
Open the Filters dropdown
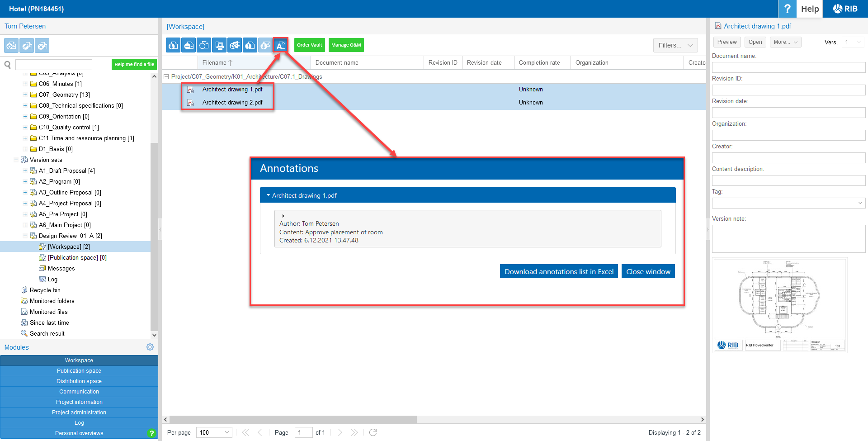tap(675, 45)
